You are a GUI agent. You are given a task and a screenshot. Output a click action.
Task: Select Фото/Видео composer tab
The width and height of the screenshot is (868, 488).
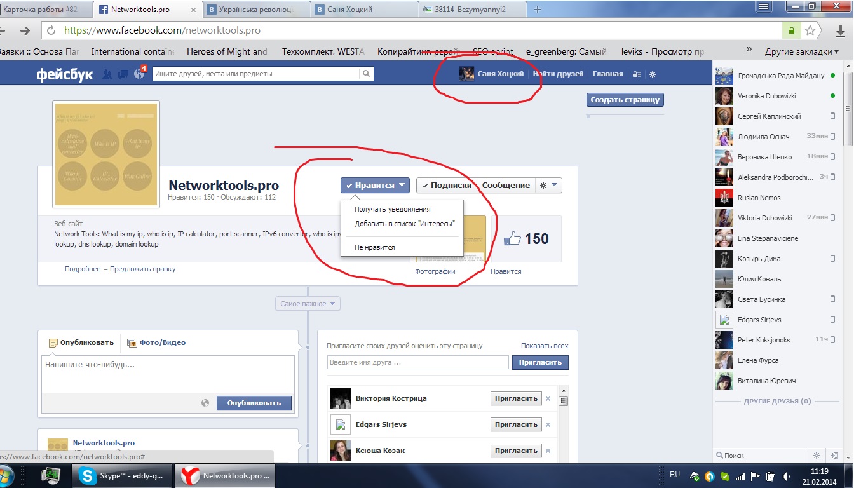pos(156,342)
